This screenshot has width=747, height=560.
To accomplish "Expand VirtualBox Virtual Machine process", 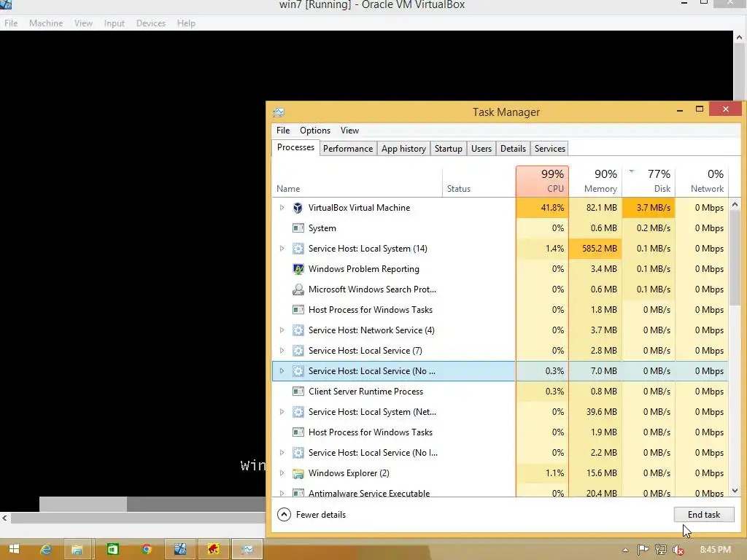I will point(282,208).
